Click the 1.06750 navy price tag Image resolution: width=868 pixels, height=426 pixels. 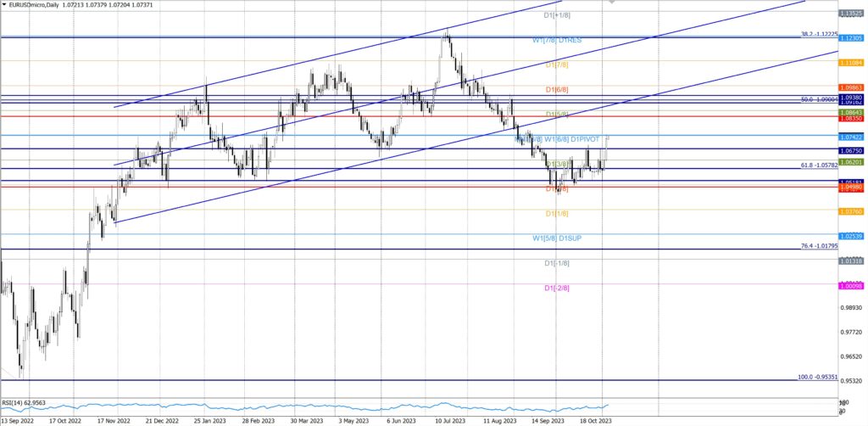[850, 149]
